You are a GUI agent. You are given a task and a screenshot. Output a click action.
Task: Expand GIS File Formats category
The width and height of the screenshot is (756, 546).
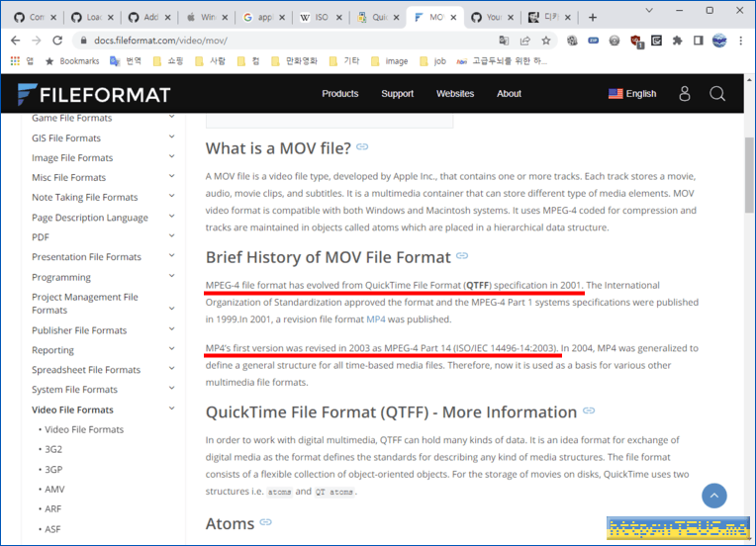[171, 136]
